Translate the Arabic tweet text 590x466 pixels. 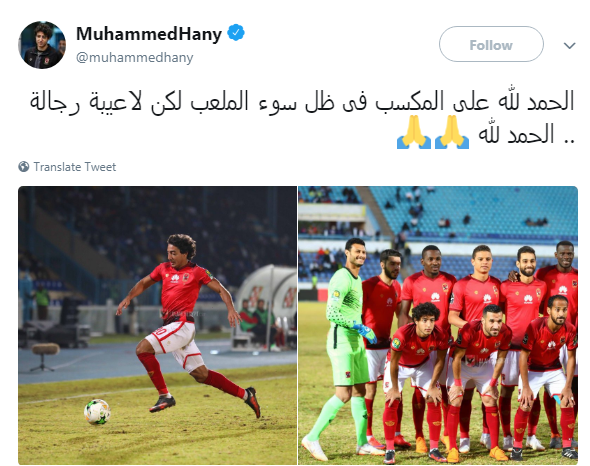point(75,167)
